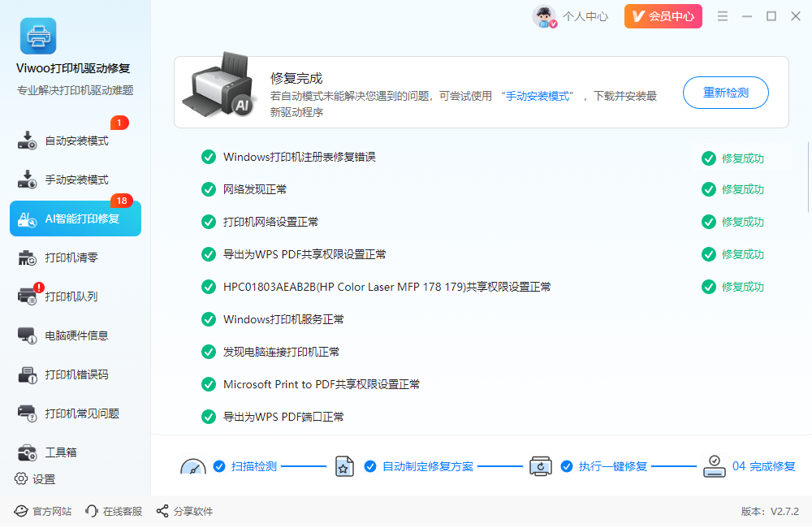The height and width of the screenshot is (528, 812).
Task: Click 分享软件 share link
Action: pos(184,512)
